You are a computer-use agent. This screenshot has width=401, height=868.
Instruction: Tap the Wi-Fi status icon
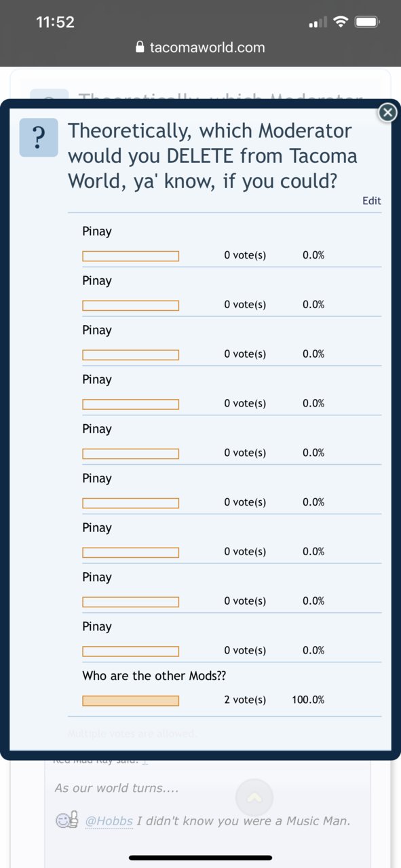[341, 22]
